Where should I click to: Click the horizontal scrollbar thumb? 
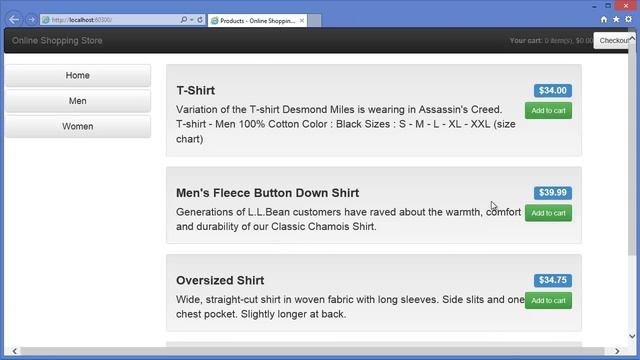(x=312, y=351)
